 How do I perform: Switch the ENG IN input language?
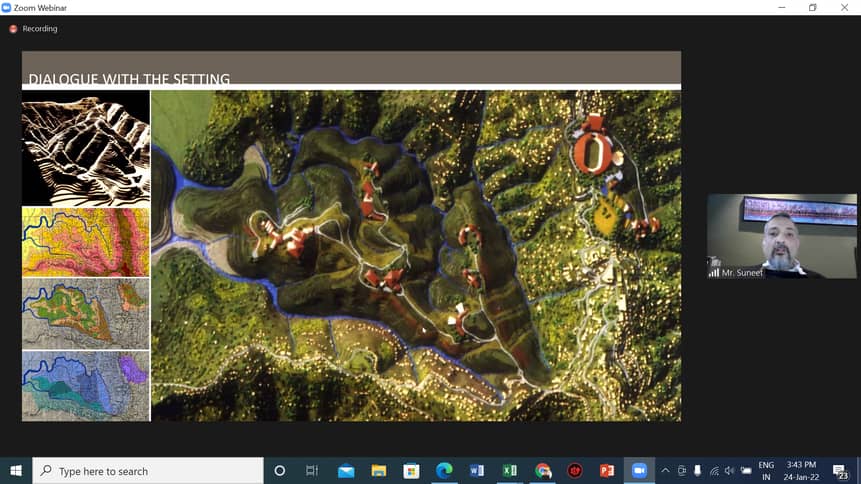coord(766,471)
